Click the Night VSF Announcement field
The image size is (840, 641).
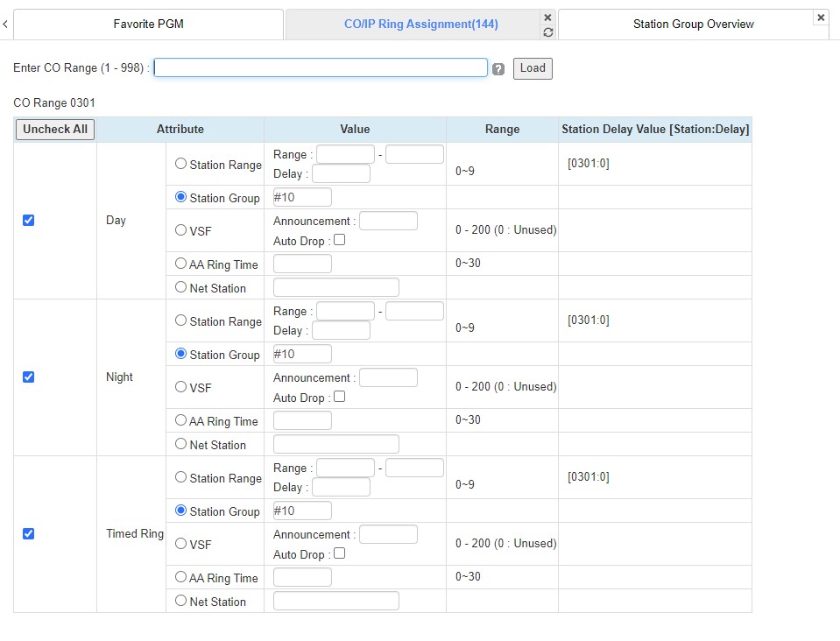388,377
